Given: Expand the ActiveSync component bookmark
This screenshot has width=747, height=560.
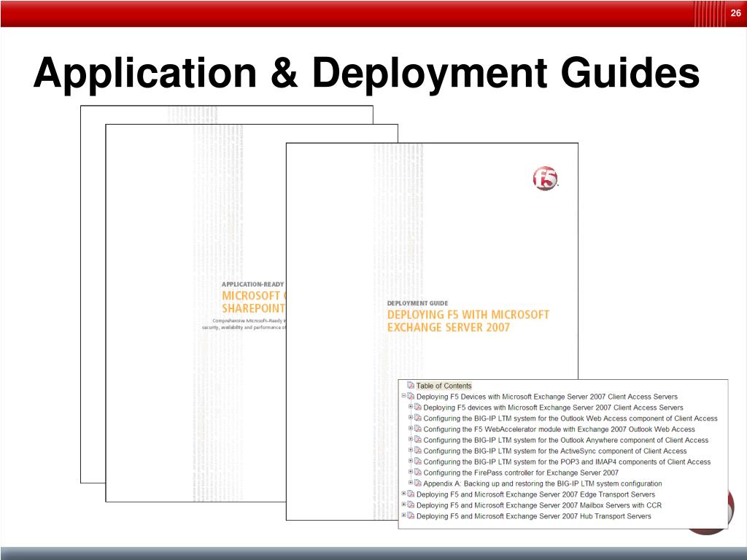Looking at the screenshot, I should (411, 450).
